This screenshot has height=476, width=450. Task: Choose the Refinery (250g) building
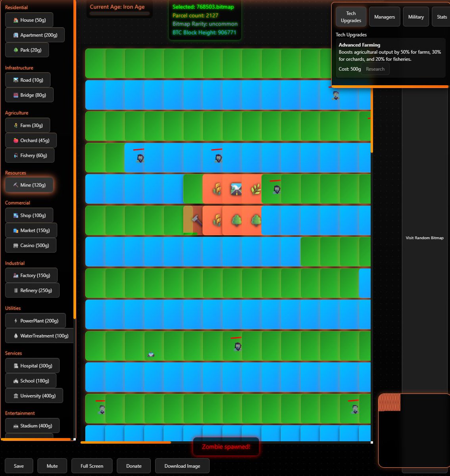pyautogui.click(x=32, y=290)
